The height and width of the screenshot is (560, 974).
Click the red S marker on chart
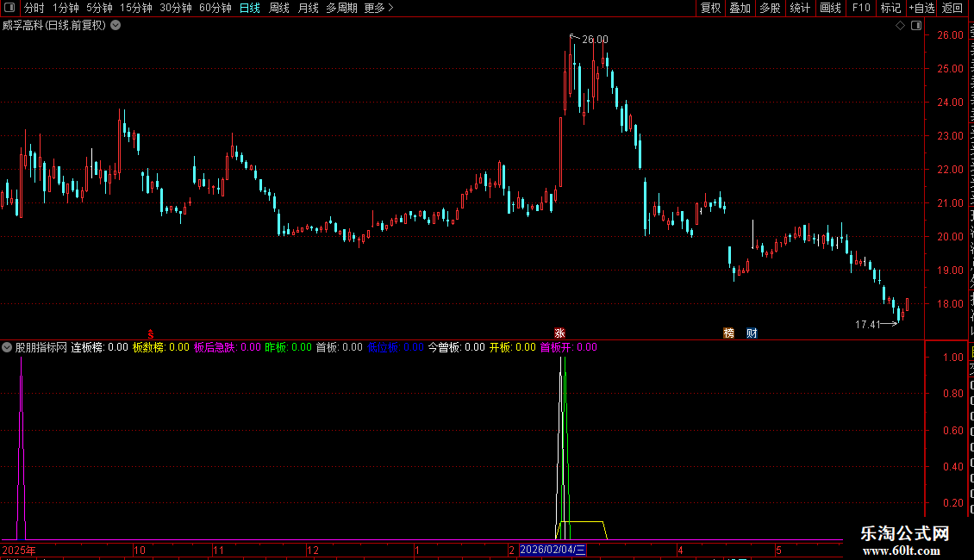150,334
